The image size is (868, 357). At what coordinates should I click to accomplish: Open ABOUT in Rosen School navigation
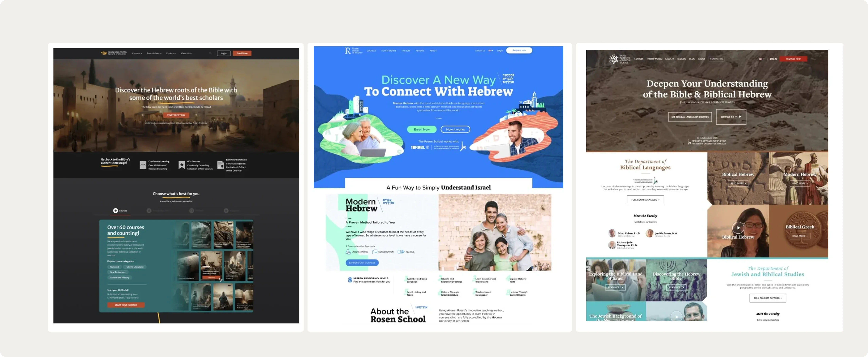(x=433, y=51)
